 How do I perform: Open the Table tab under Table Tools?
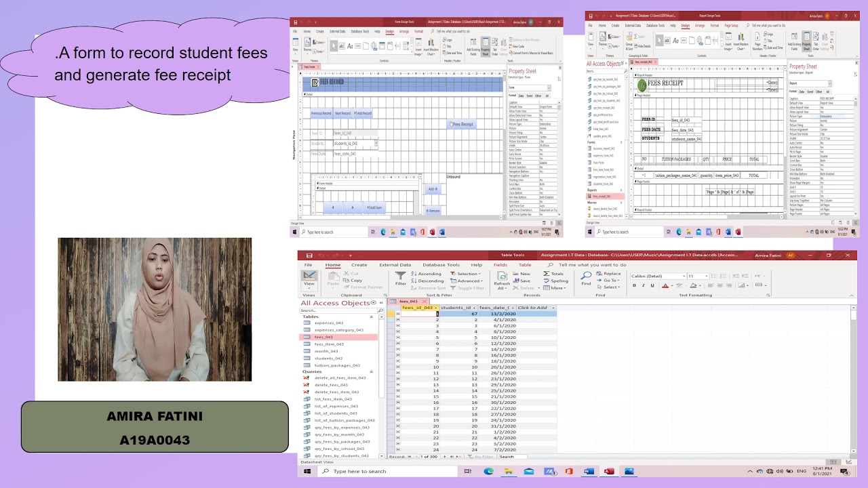pyautogui.click(x=525, y=265)
